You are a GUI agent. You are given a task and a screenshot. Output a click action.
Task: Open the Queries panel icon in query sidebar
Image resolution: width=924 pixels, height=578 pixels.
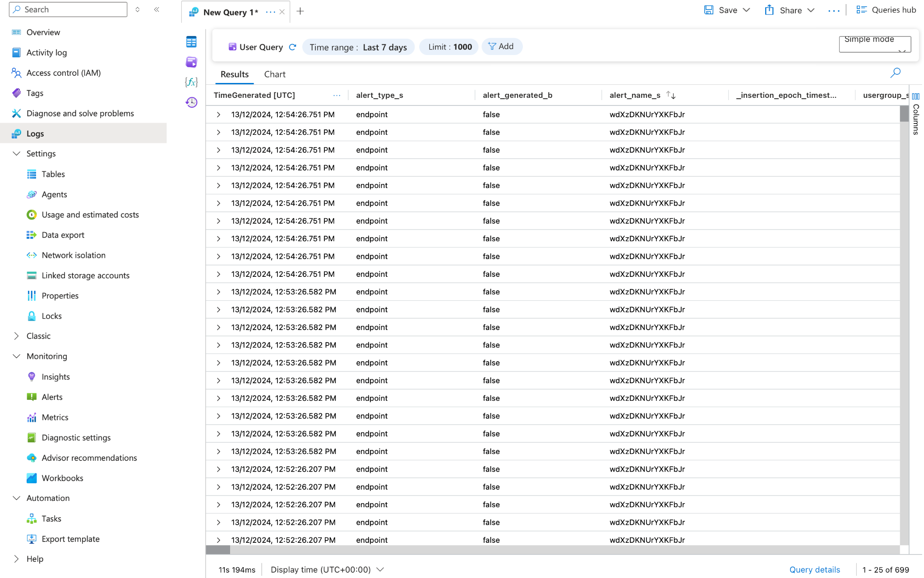[x=191, y=62]
